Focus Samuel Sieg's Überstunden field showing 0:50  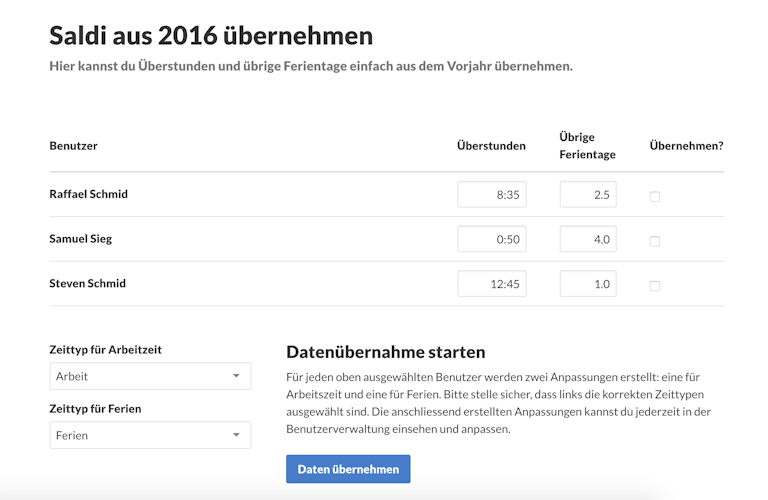(492, 240)
